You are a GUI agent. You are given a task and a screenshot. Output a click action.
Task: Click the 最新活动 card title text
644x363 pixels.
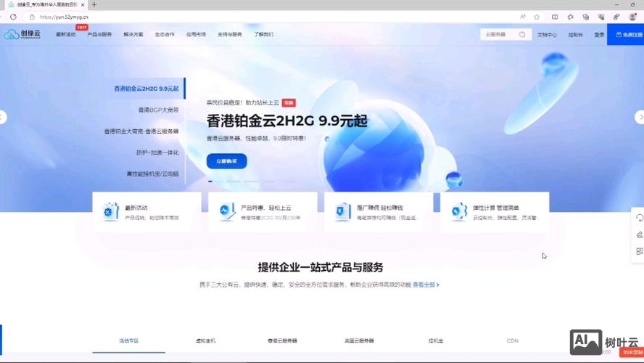coord(136,208)
